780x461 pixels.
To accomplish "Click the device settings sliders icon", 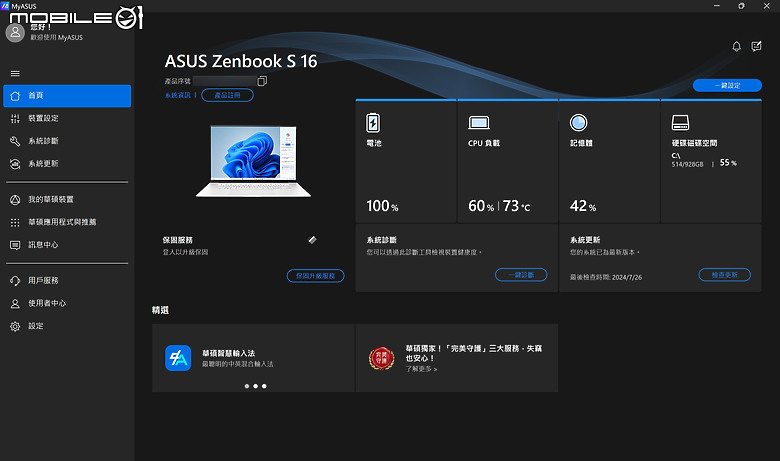I will click(15, 118).
